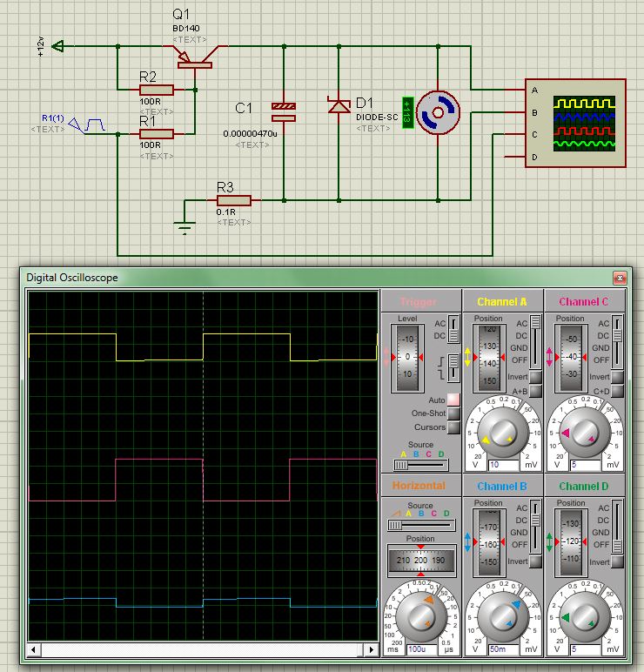644x672 pixels.
Task: Click Channel B Invert button
Action: click(x=536, y=561)
